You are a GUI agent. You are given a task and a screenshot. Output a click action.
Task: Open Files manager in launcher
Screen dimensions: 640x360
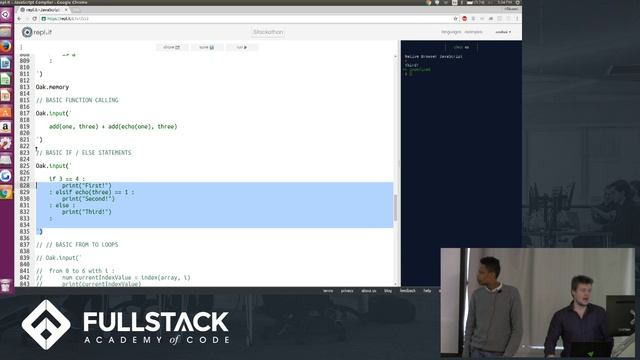[x=6, y=31]
